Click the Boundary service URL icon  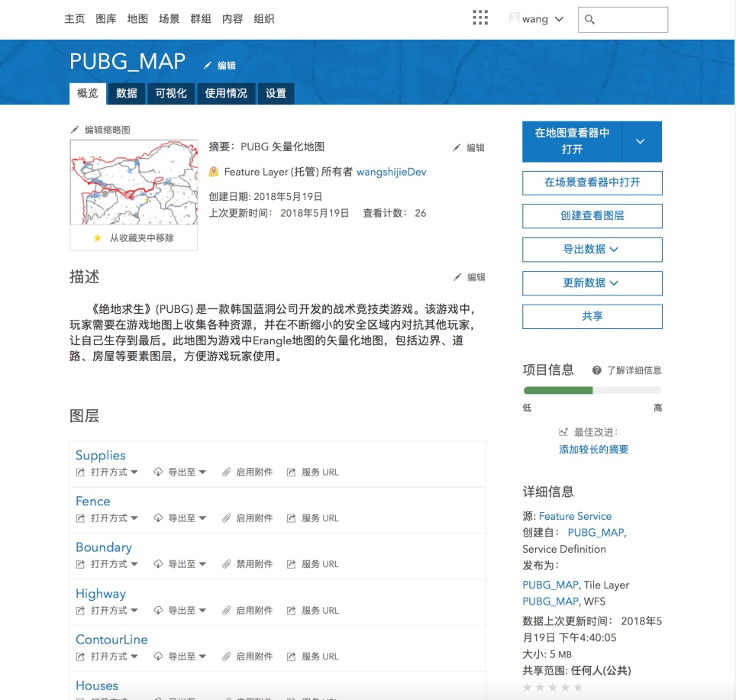tap(291, 564)
